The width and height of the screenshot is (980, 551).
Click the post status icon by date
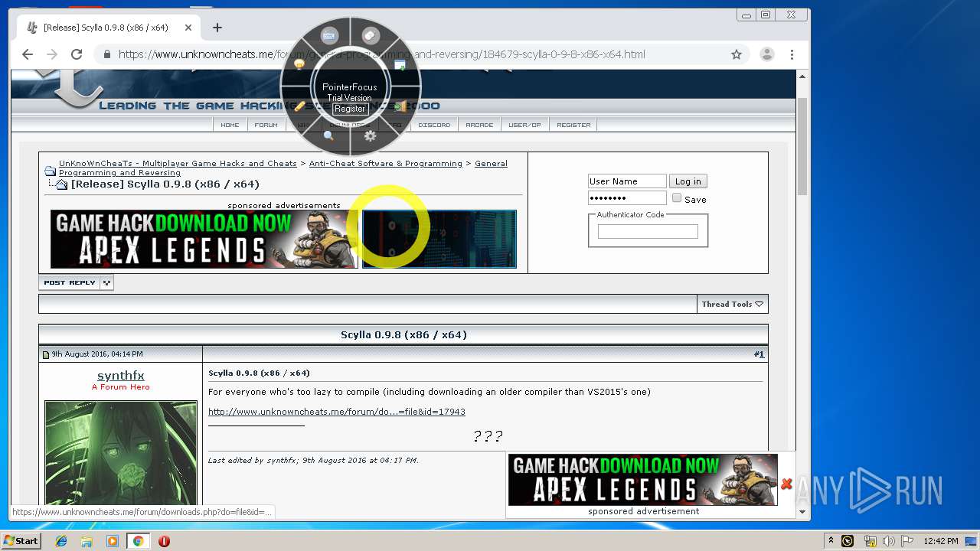point(46,354)
